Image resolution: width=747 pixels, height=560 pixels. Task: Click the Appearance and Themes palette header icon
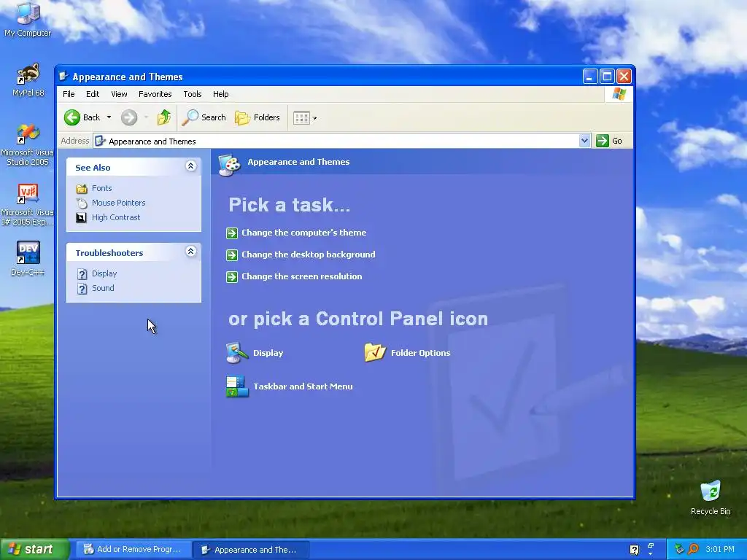click(230, 164)
